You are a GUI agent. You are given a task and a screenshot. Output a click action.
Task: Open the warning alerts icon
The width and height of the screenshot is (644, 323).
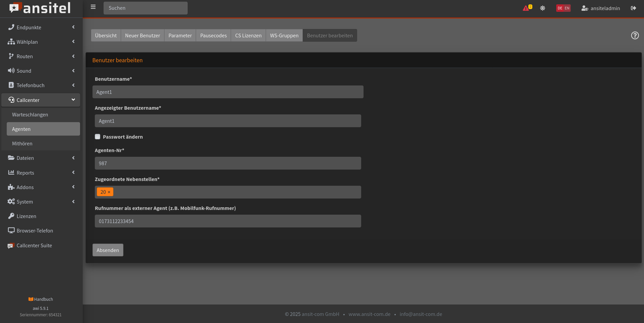click(x=526, y=8)
